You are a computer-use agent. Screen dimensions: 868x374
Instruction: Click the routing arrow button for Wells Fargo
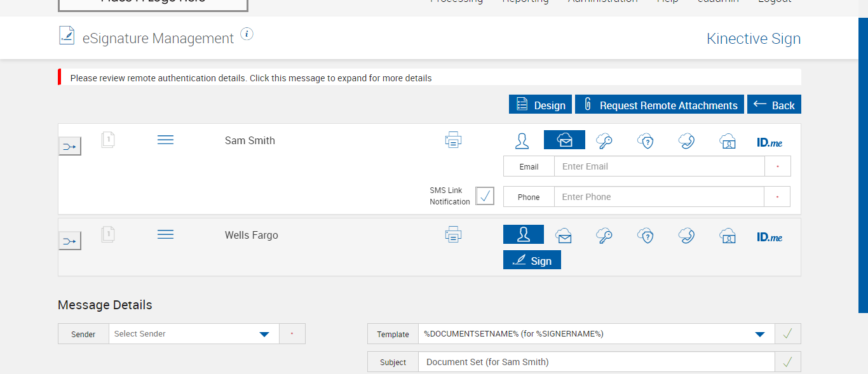click(70, 241)
